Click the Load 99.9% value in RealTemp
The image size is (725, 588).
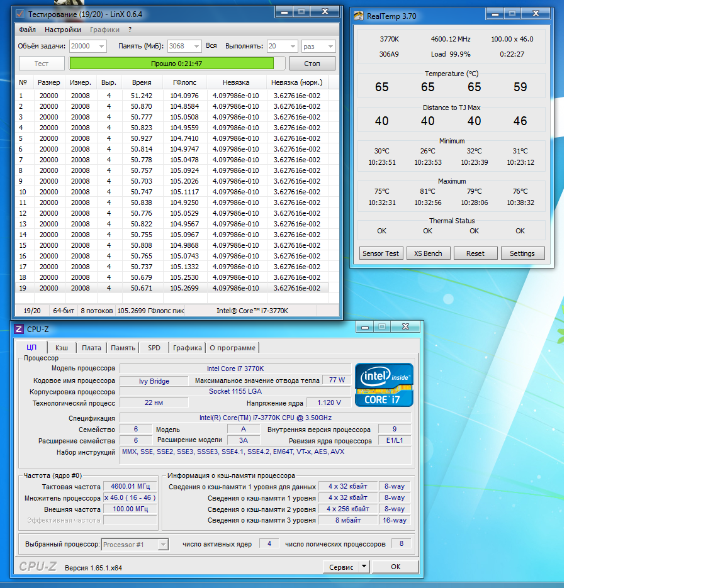[451, 54]
